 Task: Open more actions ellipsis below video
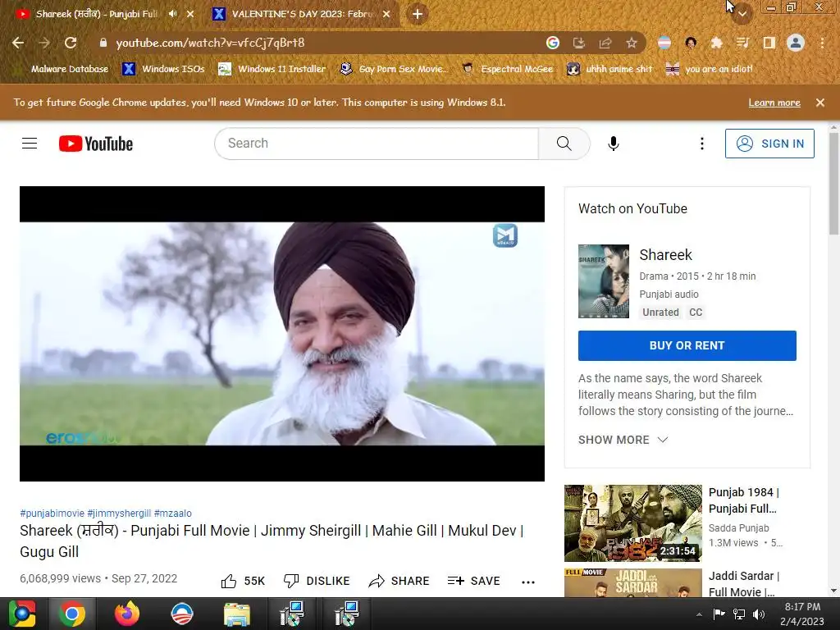[528, 582]
